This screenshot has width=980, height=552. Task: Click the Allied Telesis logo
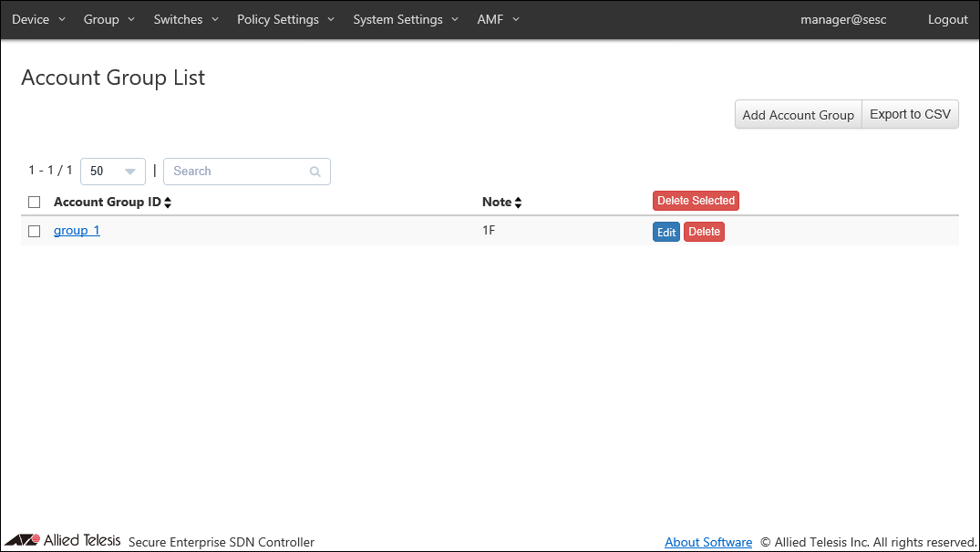62,540
